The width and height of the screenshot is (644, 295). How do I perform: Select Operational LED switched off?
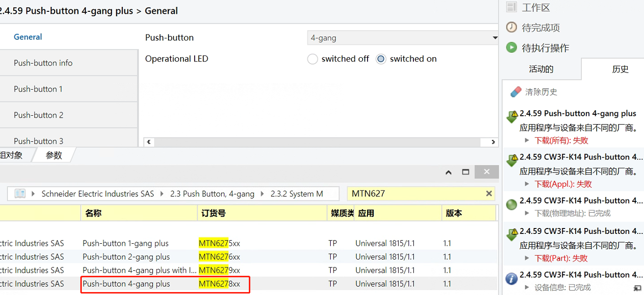click(x=312, y=59)
